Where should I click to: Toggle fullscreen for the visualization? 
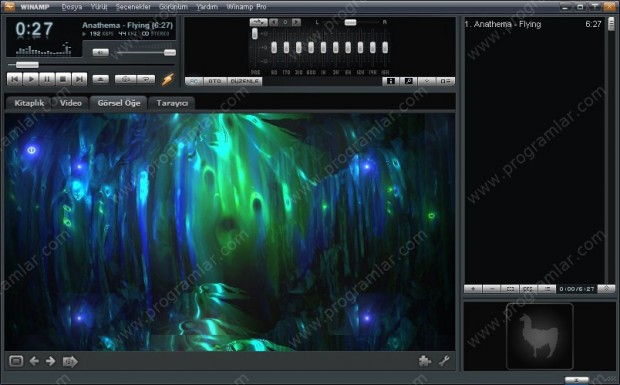tap(16, 361)
